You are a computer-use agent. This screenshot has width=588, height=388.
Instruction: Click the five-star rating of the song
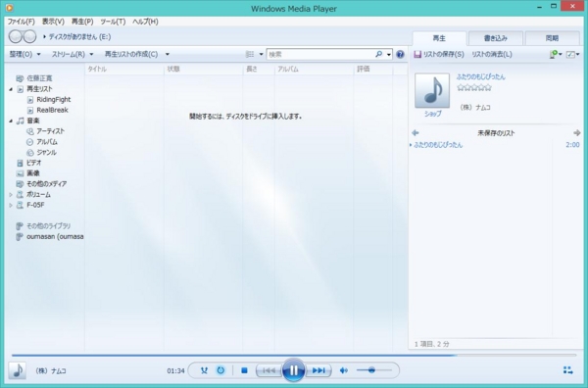[x=474, y=87]
